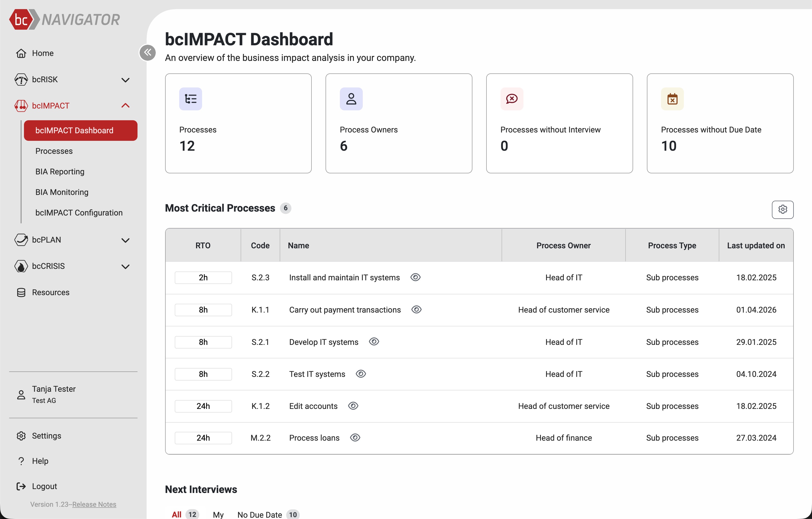This screenshot has height=519, width=812.
Task: Click the Logout arrow icon
Action: click(x=21, y=486)
